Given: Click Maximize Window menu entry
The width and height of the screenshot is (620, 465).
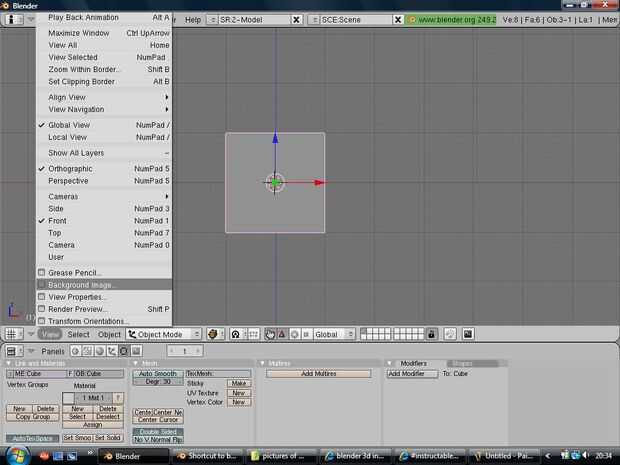Looking at the screenshot, I should tap(104, 33).
